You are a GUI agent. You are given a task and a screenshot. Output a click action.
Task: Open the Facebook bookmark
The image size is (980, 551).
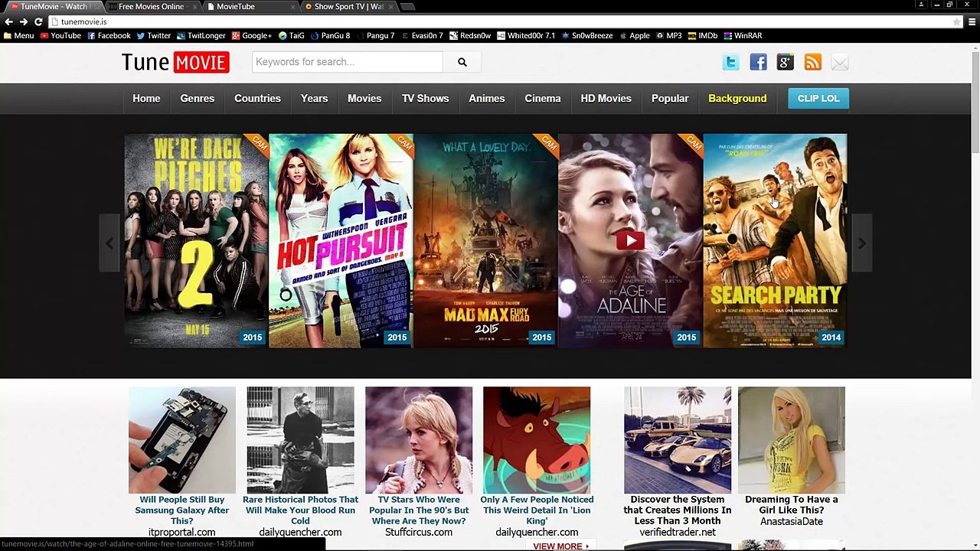109,35
